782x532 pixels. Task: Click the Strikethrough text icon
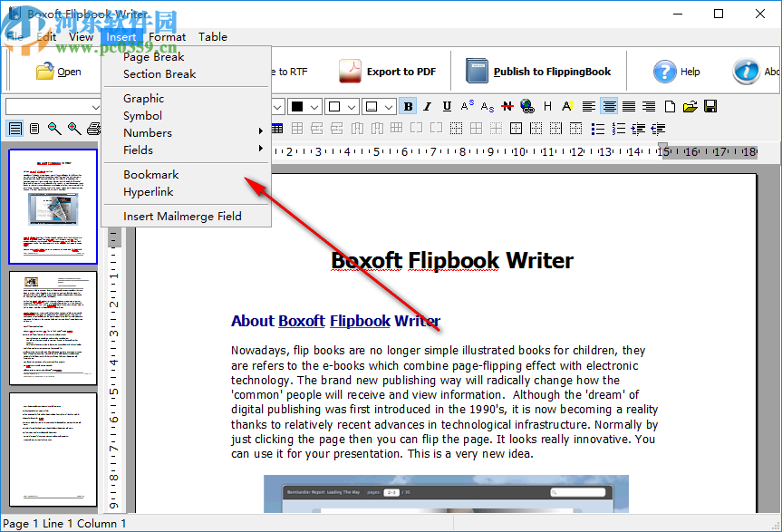point(508,105)
